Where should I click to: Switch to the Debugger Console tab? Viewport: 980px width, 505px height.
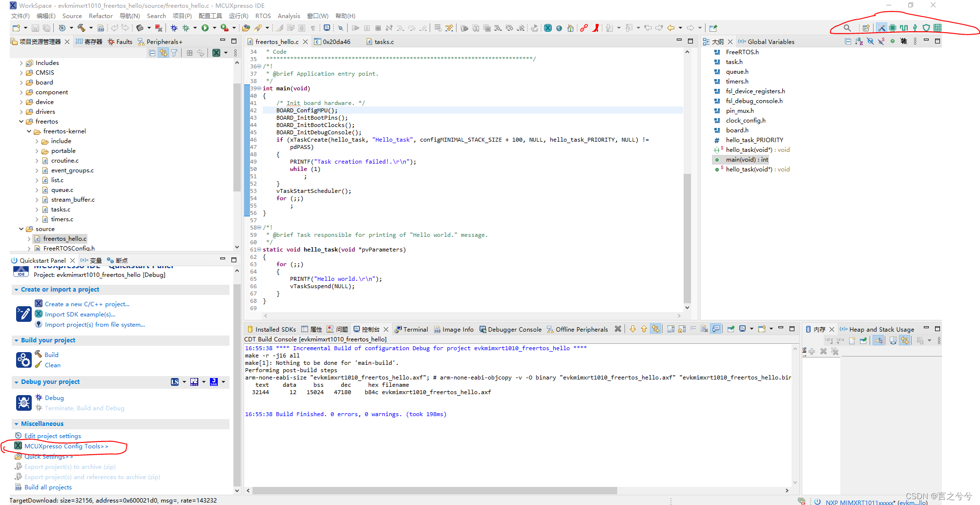click(x=510, y=330)
